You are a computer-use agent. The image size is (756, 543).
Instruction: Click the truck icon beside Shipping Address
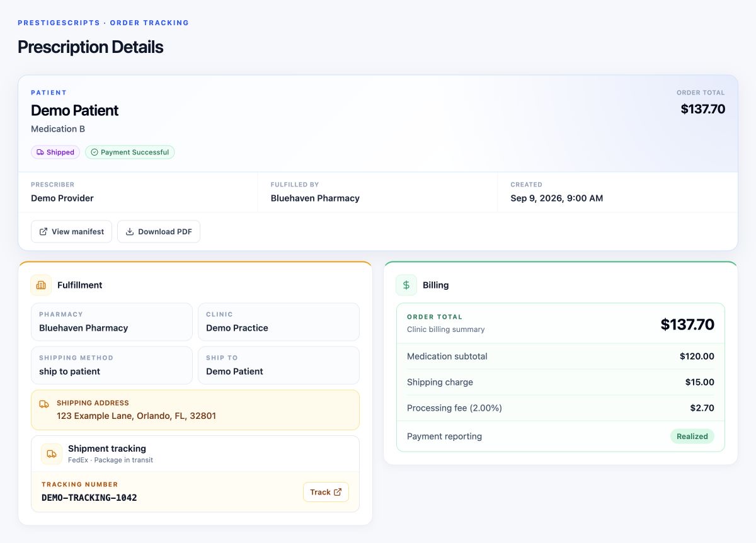(44, 404)
